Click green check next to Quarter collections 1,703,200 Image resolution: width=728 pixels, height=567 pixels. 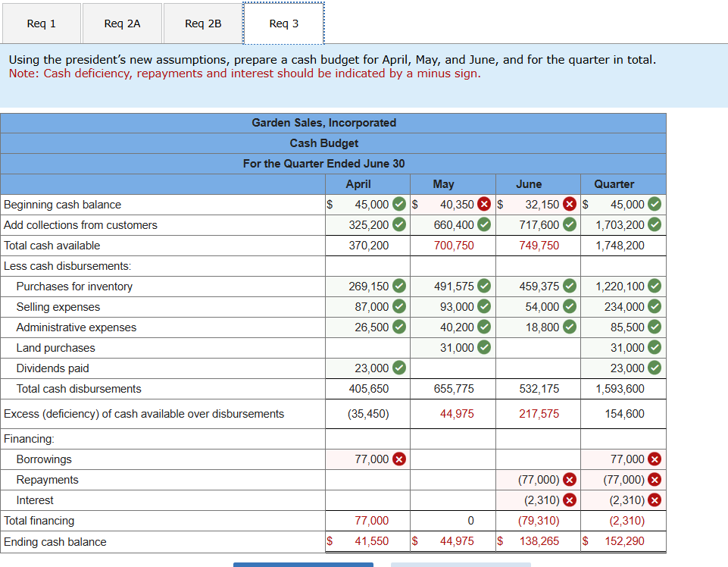tap(655, 224)
